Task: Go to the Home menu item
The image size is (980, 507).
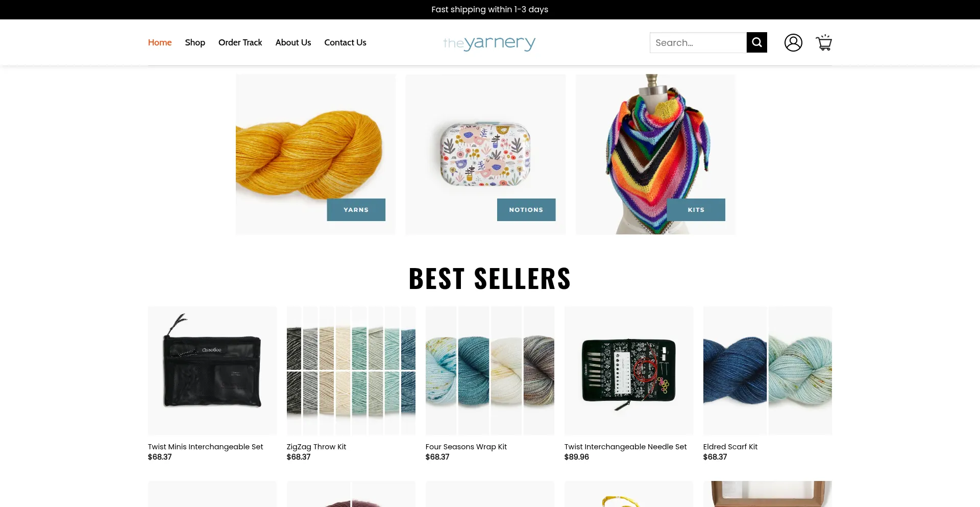Action: coord(160,42)
